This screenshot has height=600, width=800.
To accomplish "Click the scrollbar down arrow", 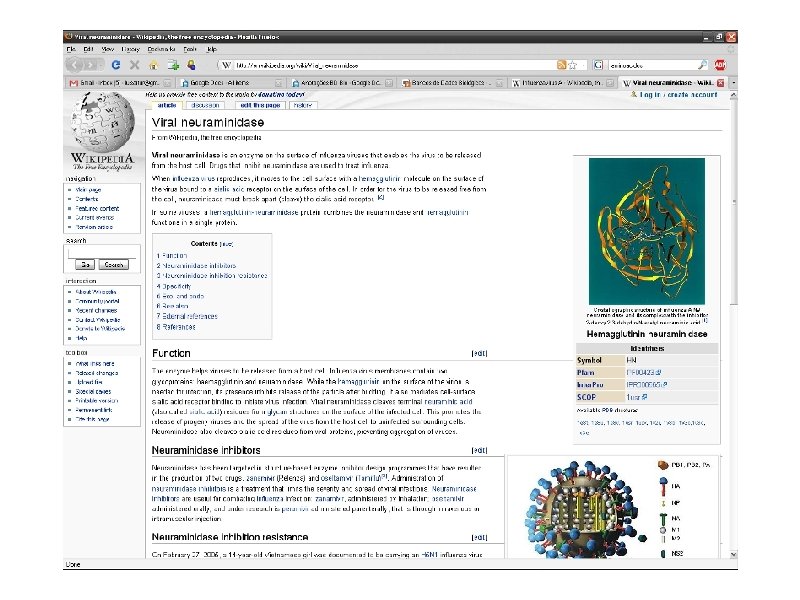I will pyautogui.click(x=734, y=555).
